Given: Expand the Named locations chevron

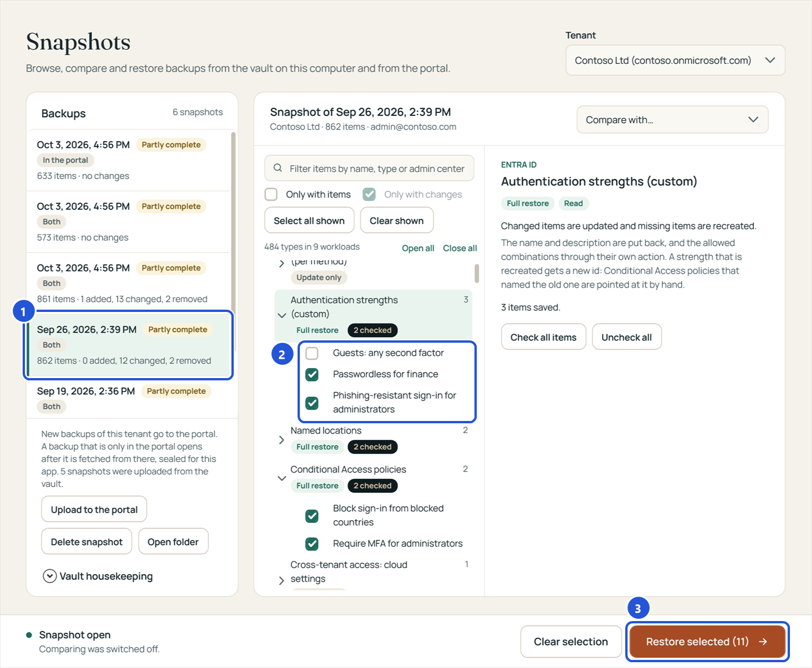Looking at the screenshot, I should [282, 440].
